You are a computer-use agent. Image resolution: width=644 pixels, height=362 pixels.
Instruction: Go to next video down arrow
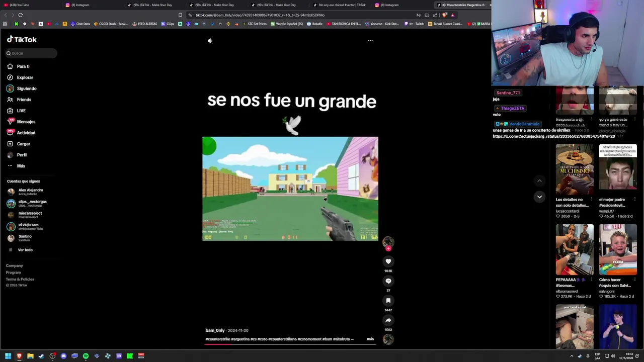coord(539,197)
